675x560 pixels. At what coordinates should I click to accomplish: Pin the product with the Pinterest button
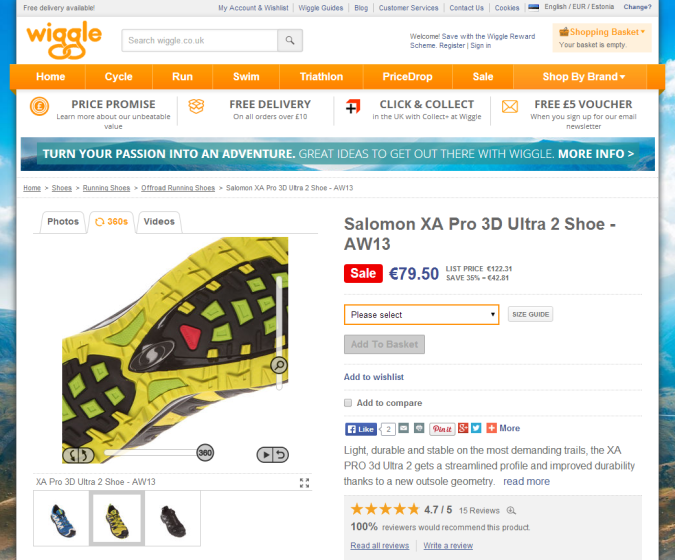(x=442, y=428)
